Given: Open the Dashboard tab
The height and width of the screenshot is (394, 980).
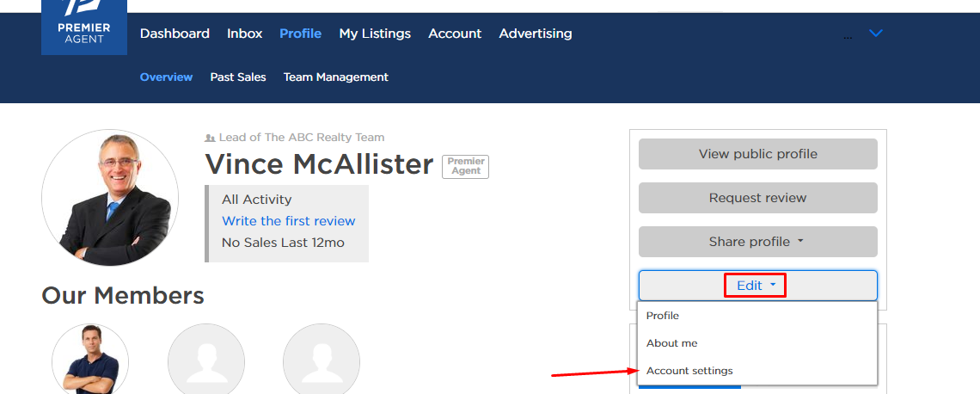Looking at the screenshot, I should point(175,34).
